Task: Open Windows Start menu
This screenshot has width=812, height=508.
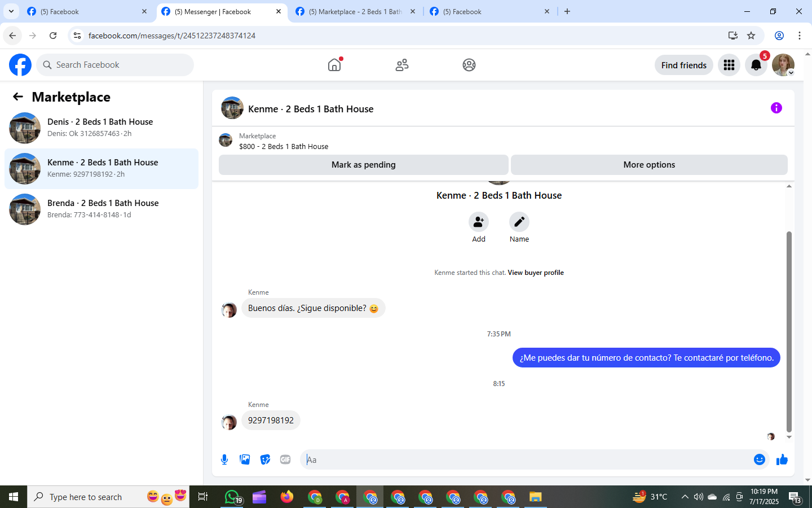Action: point(14,497)
